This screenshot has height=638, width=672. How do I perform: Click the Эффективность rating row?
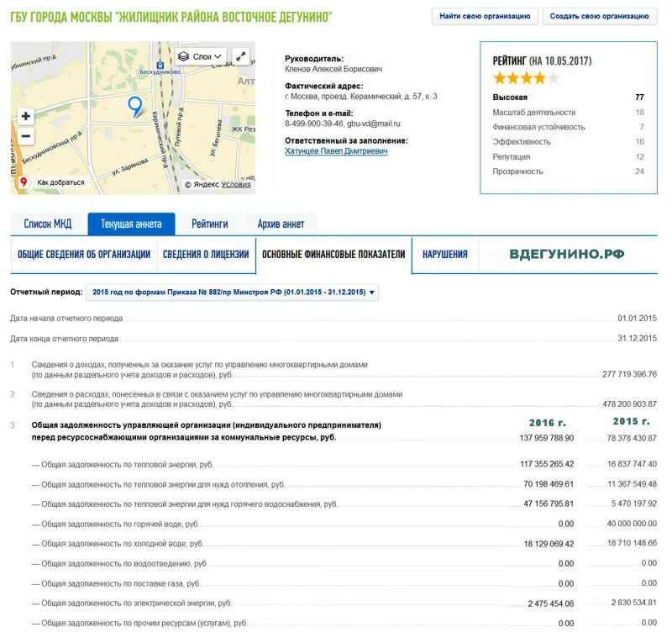point(568,141)
